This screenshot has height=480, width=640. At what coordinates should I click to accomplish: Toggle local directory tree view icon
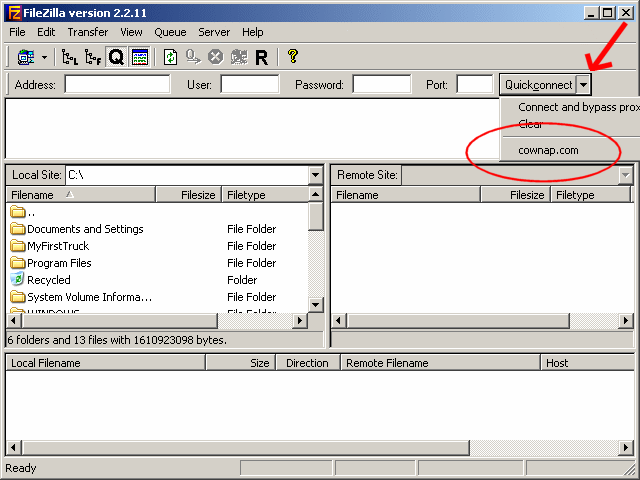pyautogui.click(x=69, y=57)
